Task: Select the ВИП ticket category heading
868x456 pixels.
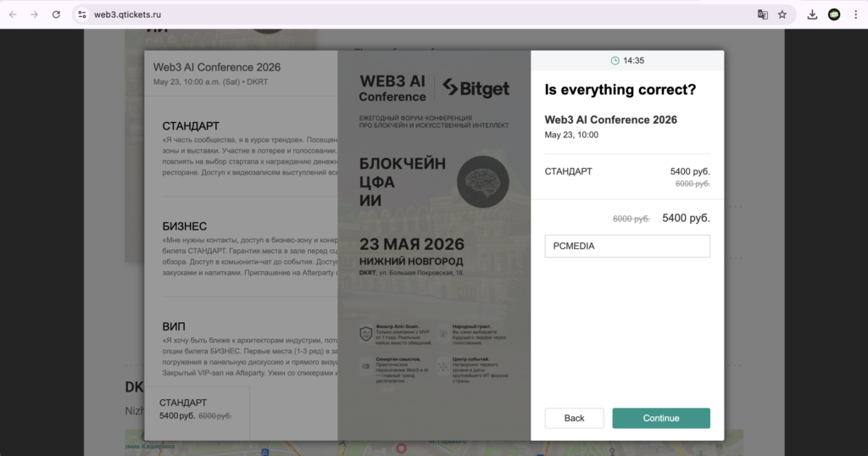Action: (x=174, y=326)
